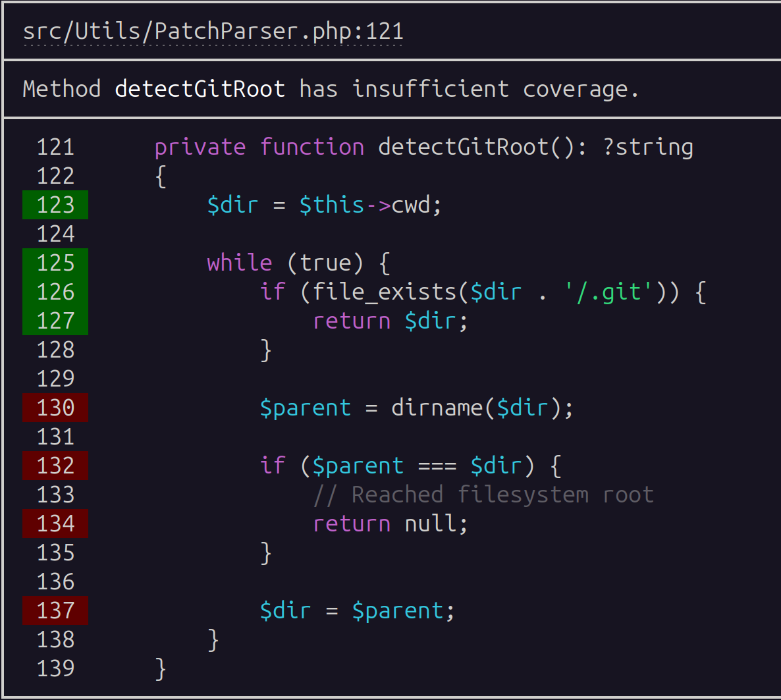The image size is (781, 700).
Task: Click the detectGitRoot function declaration
Action: [x=463, y=147]
